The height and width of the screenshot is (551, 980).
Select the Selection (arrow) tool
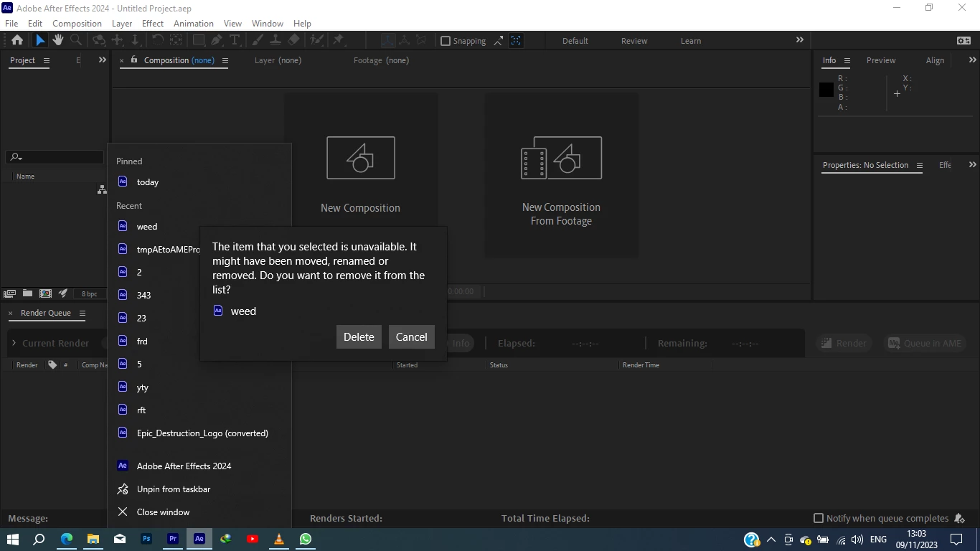click(x=40, y=40)
